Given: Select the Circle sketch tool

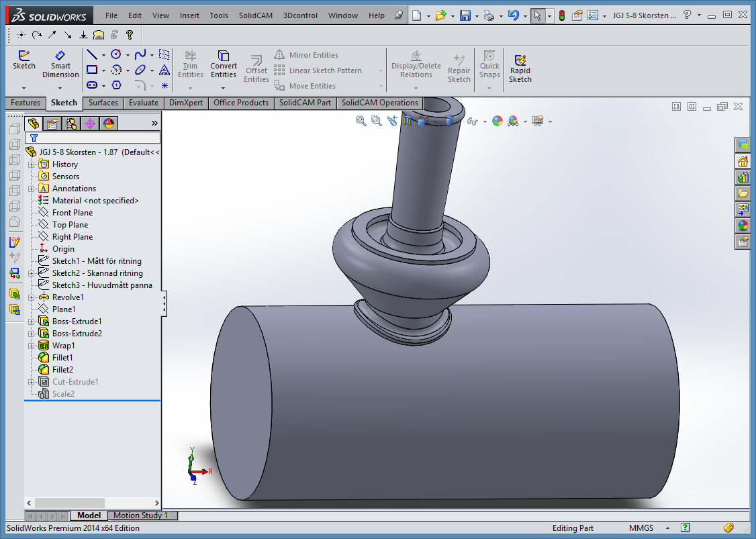Looking at the screenshot, I should pos(115,54).
